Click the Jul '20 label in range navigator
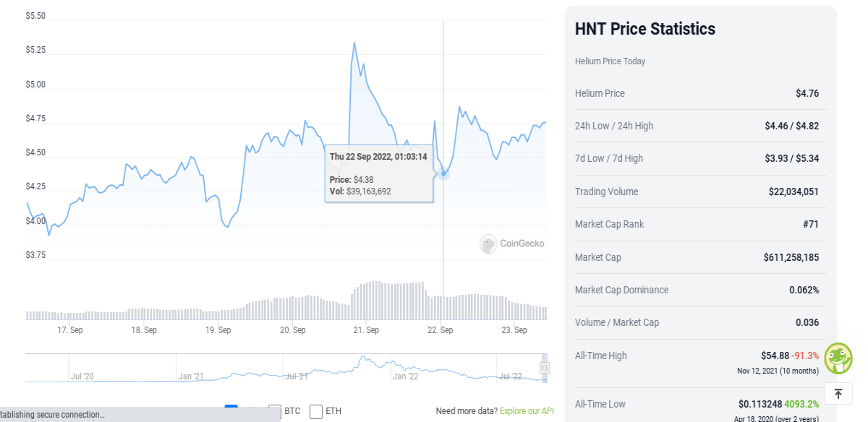 click(x=82, y=376)
